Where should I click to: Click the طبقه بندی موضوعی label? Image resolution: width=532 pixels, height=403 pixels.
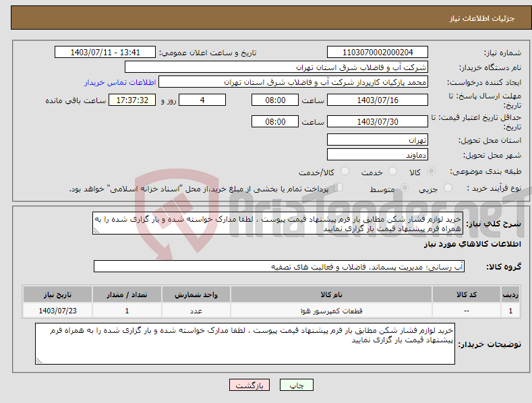pos(485,172)
